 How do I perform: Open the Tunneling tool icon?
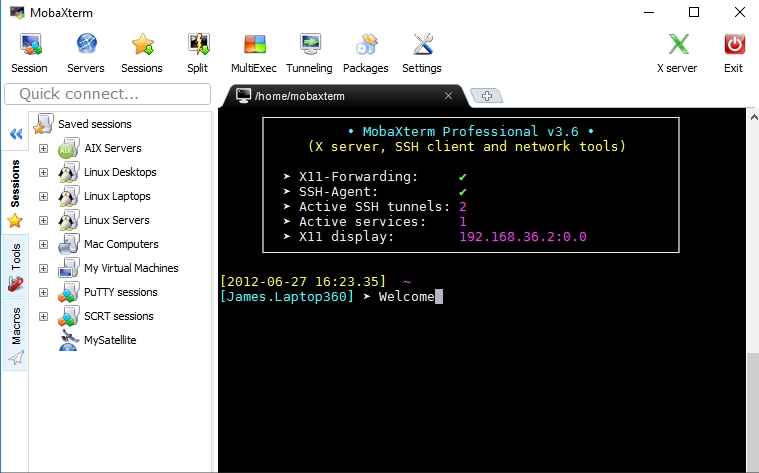pos(310,45)
